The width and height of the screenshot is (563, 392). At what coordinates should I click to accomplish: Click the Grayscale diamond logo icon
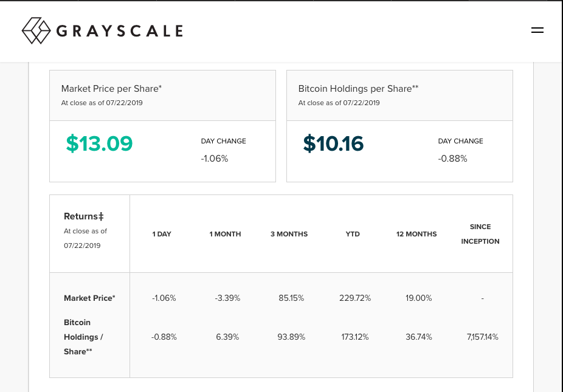pyautogui.click(x=36, y=30)
